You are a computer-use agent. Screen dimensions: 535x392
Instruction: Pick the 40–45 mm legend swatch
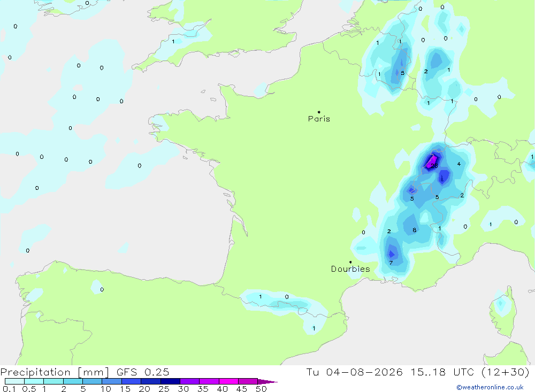228,381
